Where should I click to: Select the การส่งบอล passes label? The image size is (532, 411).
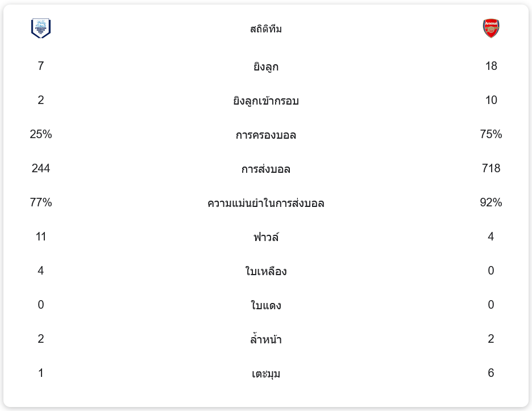tap(266, 169)
